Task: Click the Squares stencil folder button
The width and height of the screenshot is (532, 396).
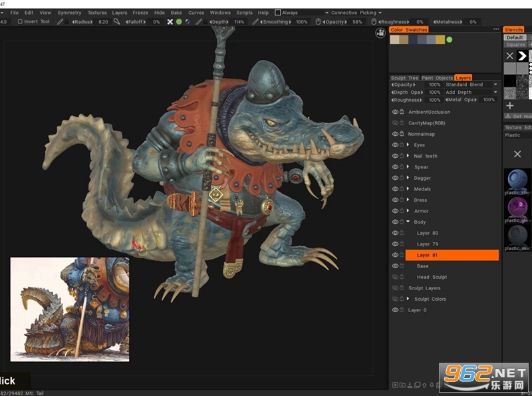Action: pyautogui.click(x=516, y=45)
